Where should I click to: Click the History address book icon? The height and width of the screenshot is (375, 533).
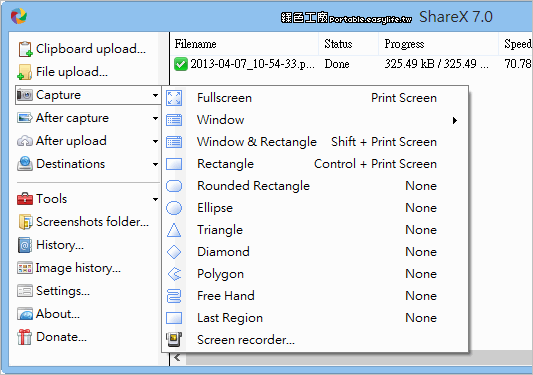25,245
